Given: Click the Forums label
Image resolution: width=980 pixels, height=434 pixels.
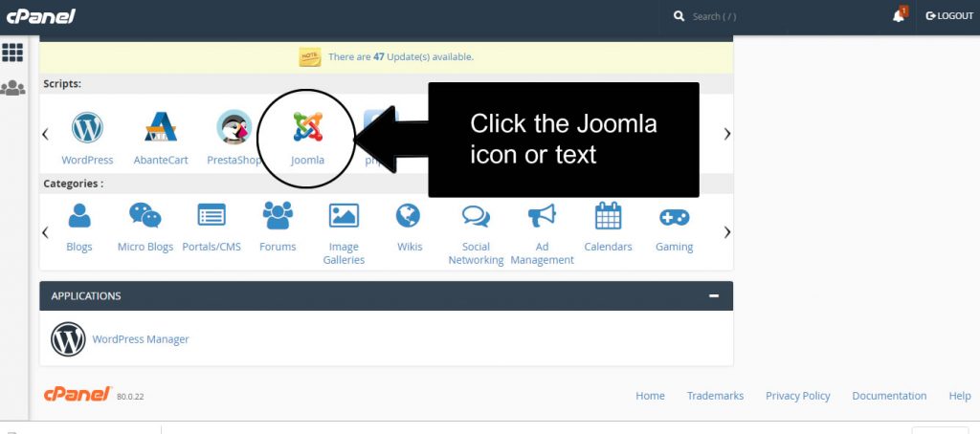Looking at the screenshot, I should pos(278,247).
